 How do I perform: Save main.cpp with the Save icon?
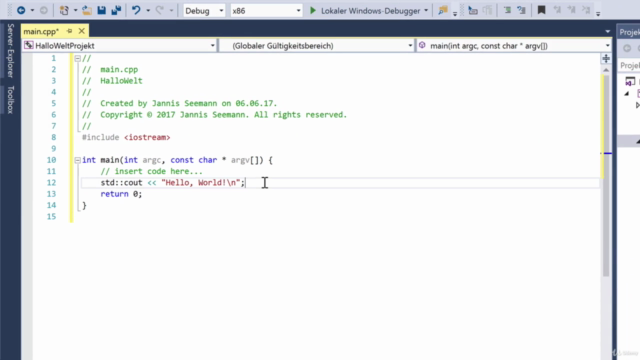click(x=102, y=11)
